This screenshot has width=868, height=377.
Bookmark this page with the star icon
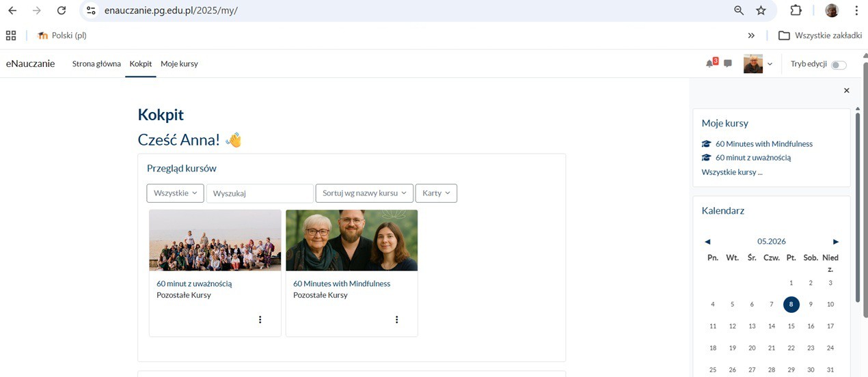[761, 10]
